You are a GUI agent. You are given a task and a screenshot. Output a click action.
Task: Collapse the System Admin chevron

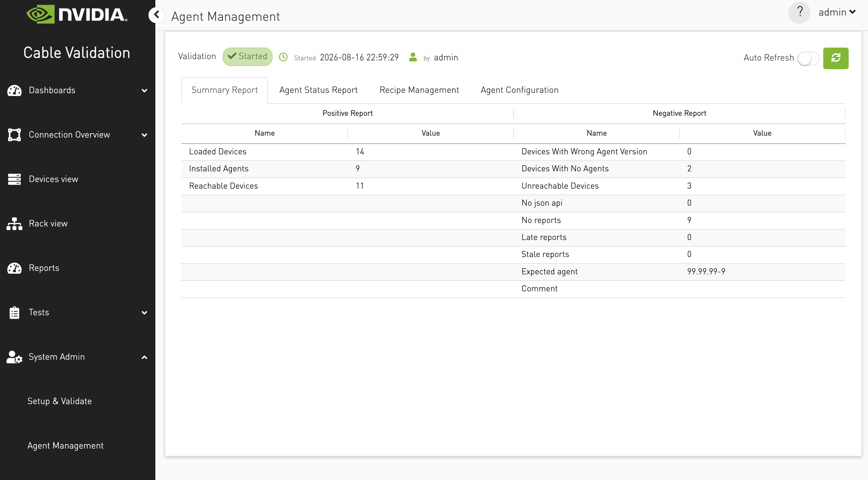pyautogui.click(x=144, y=357)
